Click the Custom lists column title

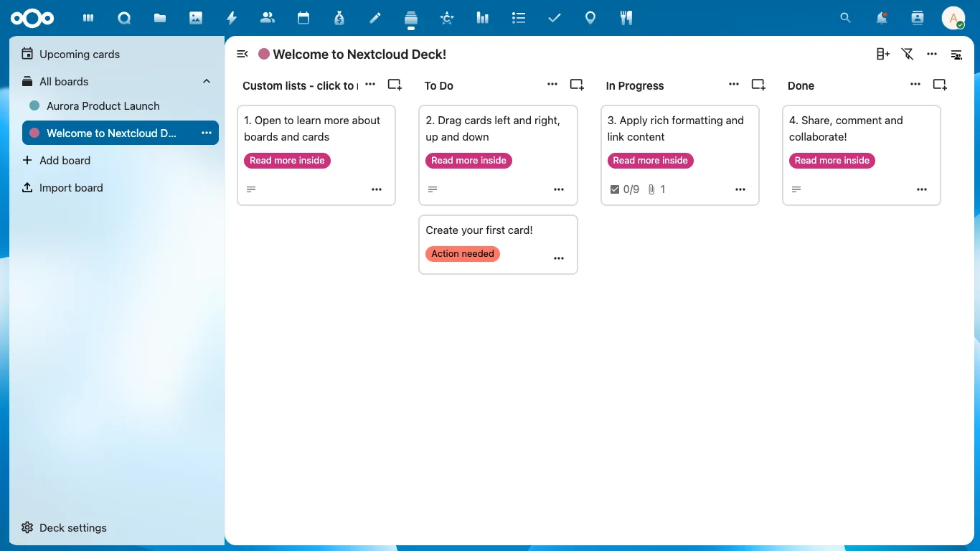pos(300,85)
